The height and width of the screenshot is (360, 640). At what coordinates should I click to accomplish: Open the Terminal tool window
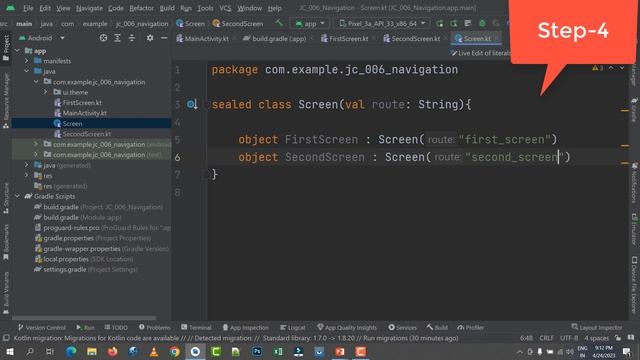click(x=196, y=328)
